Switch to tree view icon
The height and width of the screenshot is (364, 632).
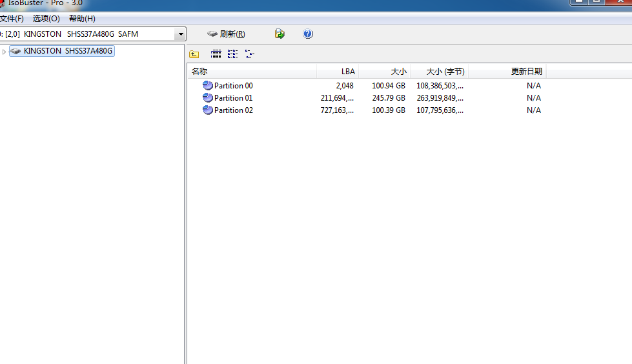pyautogui.click(x=249, y=54)
